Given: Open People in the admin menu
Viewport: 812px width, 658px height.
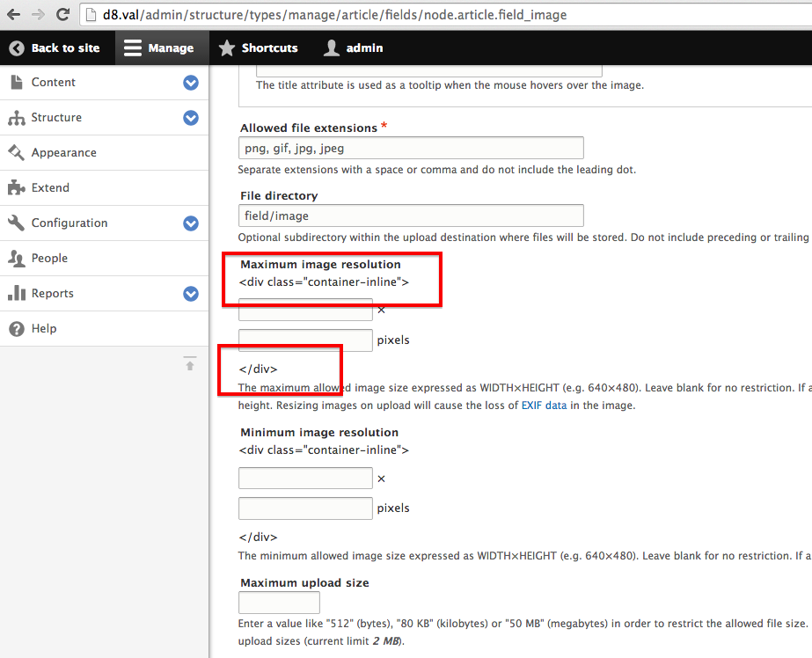Looking at the screenshot, I should coord(49,258).
